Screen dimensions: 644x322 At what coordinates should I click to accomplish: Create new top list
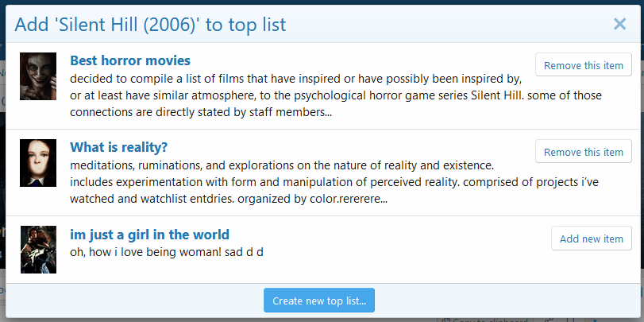pyautogui.click(x=319, y=301)
